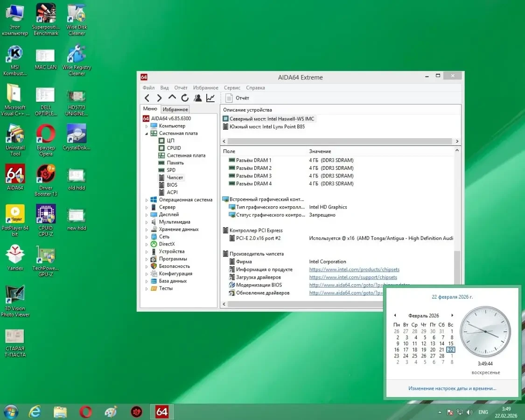Open Справка menu

coord(255,88)
